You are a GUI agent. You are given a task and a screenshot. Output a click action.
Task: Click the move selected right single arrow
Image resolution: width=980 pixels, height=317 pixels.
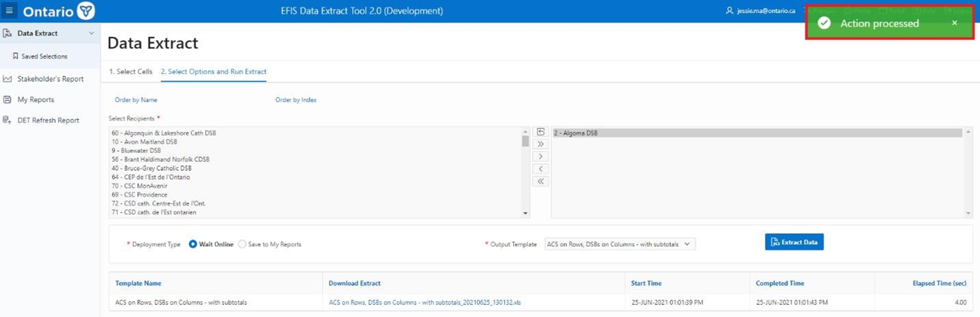(x=541, y=156)
